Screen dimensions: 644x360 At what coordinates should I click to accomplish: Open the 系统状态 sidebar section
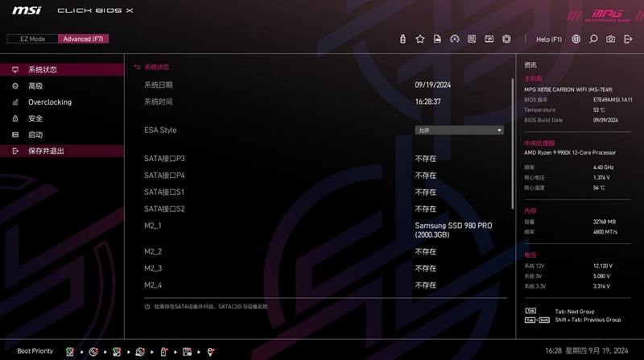coord(62,69)
